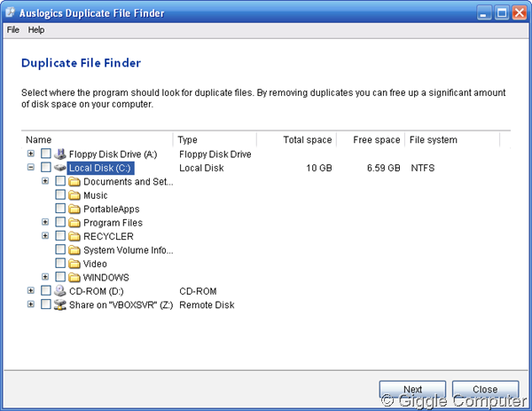Check the VBOXSVR share (Z:) checkbox
Viewport: 532px width, 411px height.
46,304
